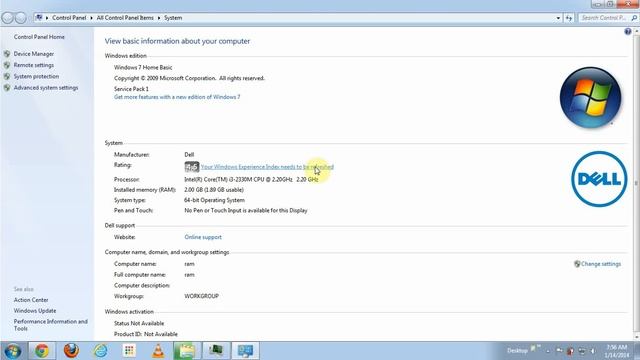Refresh the address bar location
The width and height of the screenshot is (640, 360).
[x=569, y=18]
